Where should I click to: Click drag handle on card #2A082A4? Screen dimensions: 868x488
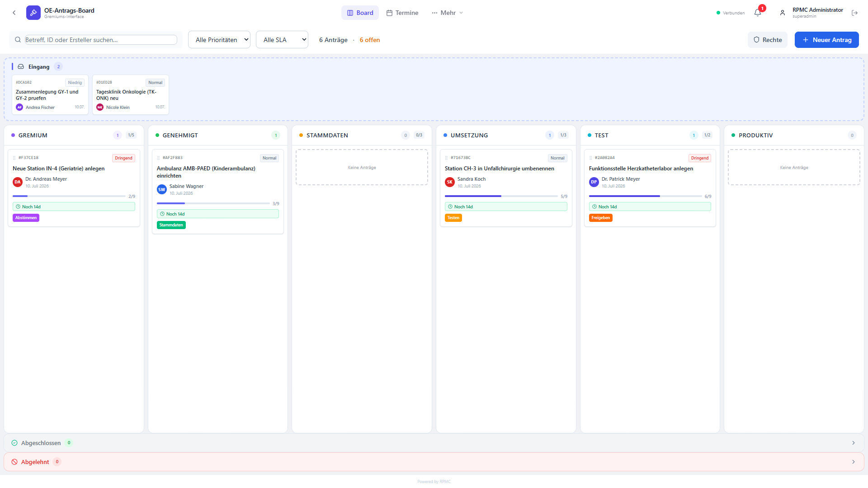590,158
